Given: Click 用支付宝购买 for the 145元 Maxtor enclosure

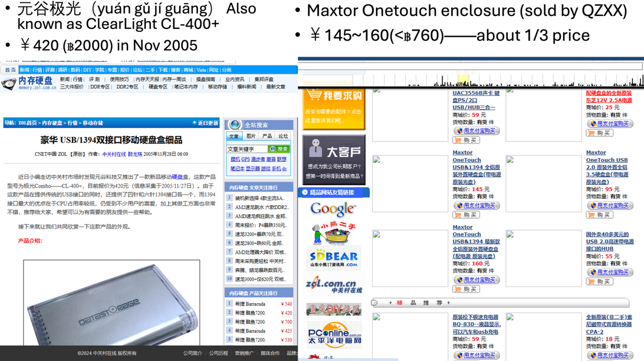Looking at the screenshot, I should (x=477, y=205).
